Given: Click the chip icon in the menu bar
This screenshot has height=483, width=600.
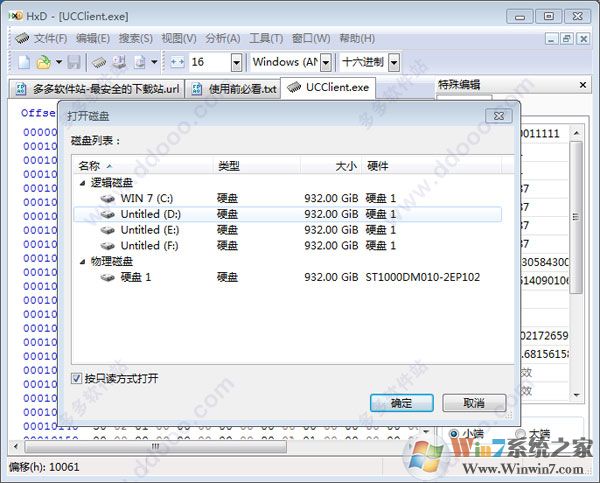Looking at the screenshot, I should pos(22,38).
